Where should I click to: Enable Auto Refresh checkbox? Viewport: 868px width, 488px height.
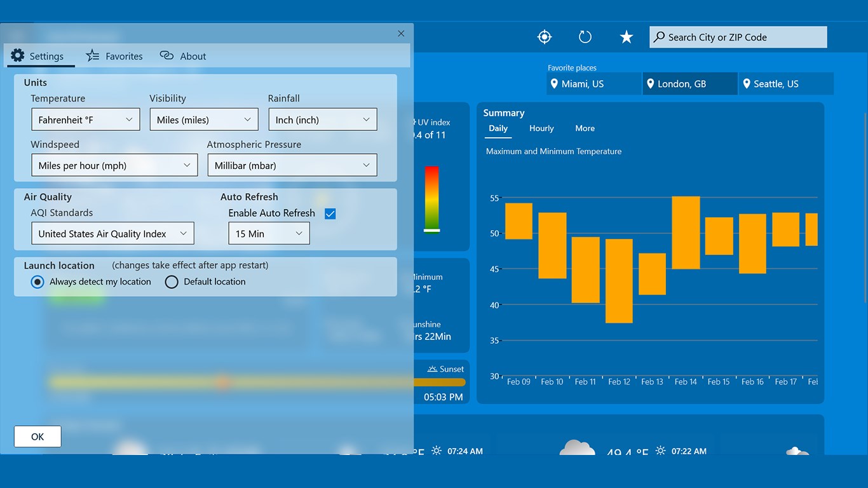coord(330,213)
